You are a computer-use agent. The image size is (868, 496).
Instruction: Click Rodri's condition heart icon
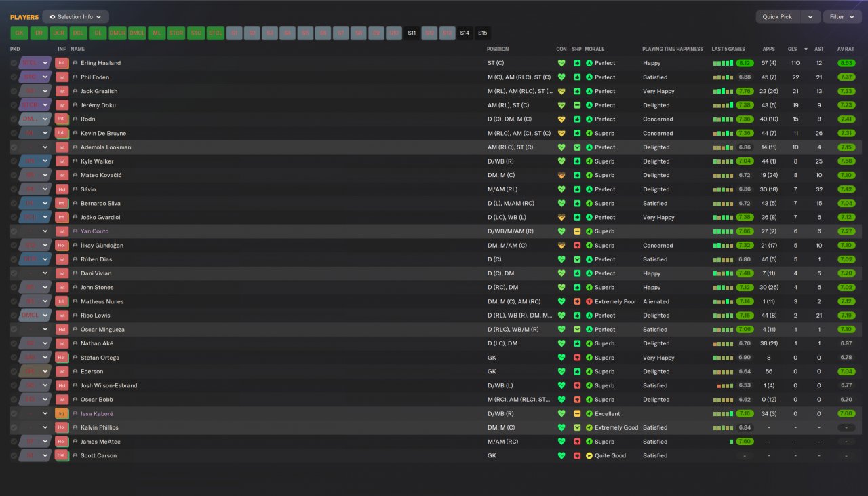[561, 119]
